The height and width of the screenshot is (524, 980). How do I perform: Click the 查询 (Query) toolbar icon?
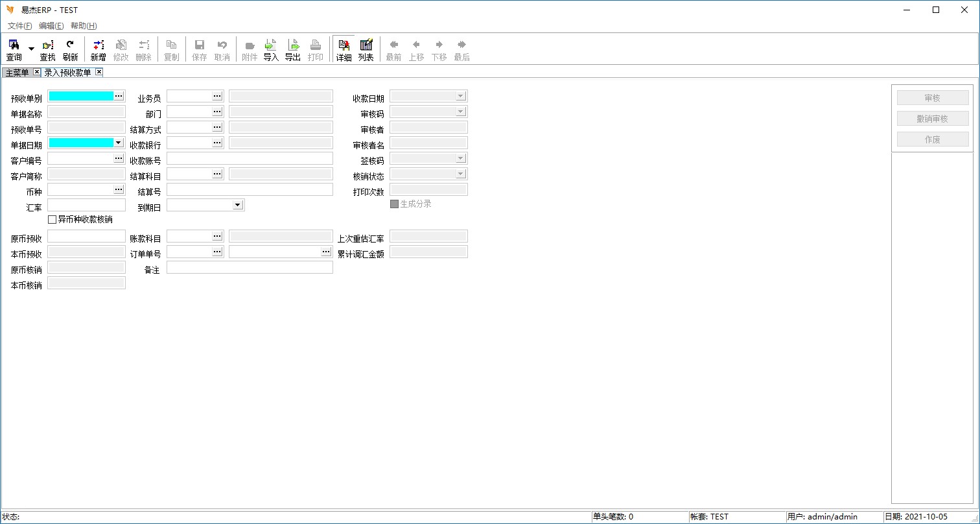(x=14, y=49)
